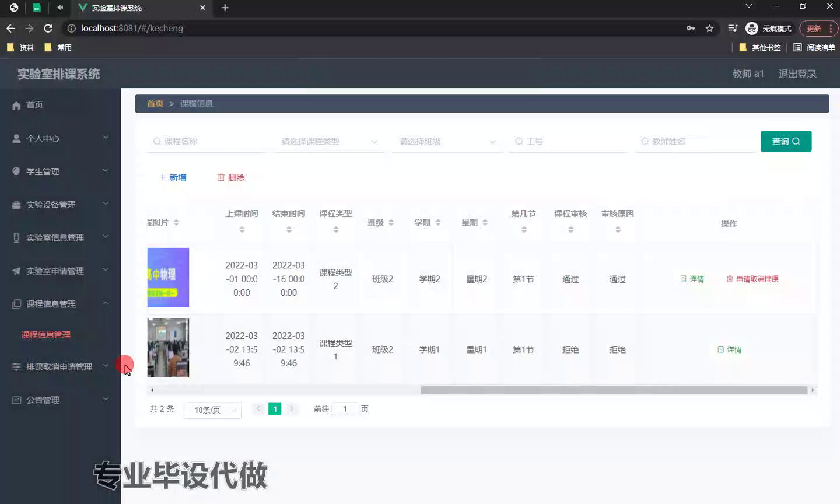840x504 pixels.
Task: Click the 课程信息管理 sidebar icon
Action: point(16,304)
